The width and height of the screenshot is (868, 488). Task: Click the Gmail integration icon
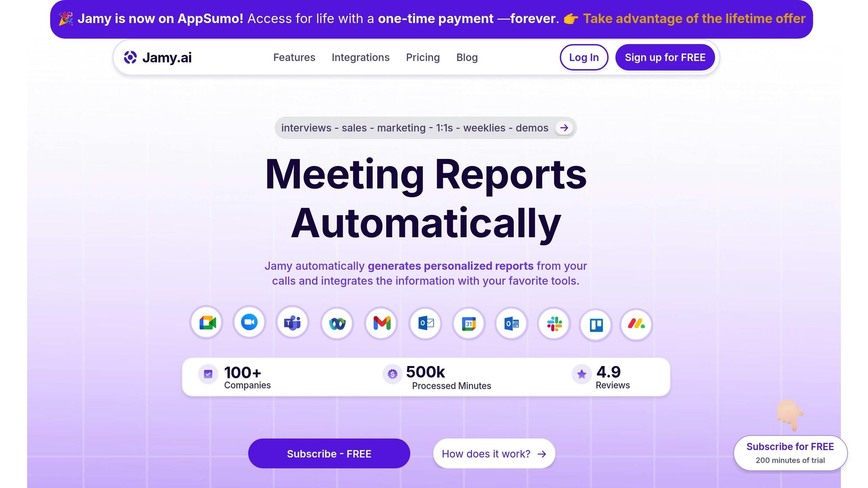(381, 324)
